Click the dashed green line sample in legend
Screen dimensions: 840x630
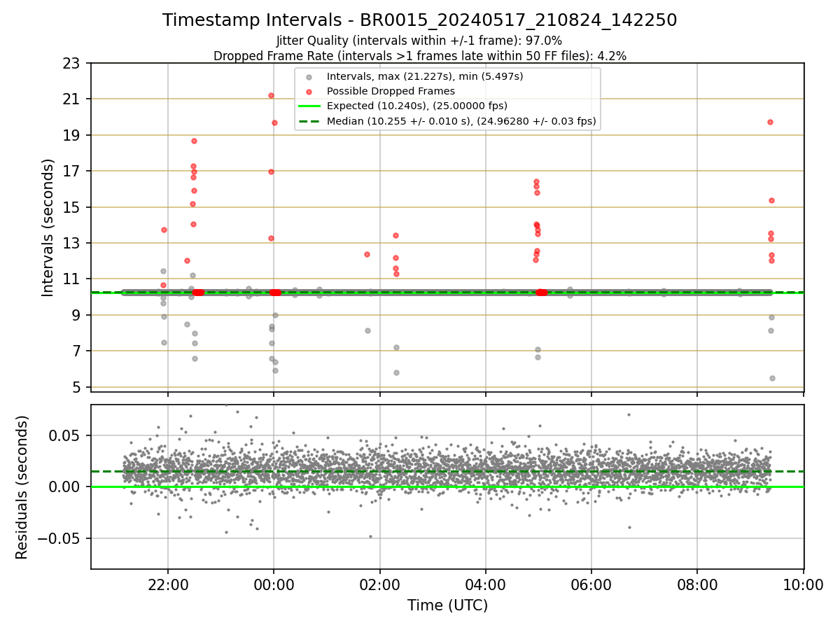pos(309,121)
